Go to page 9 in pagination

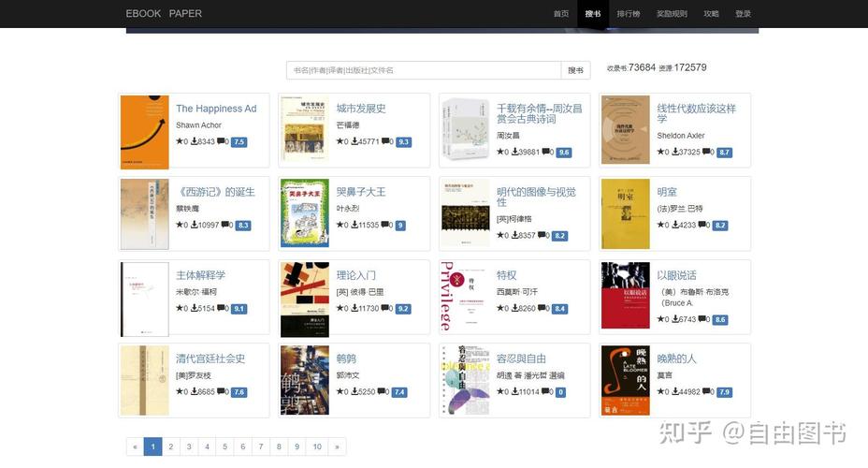pos(297,447)
